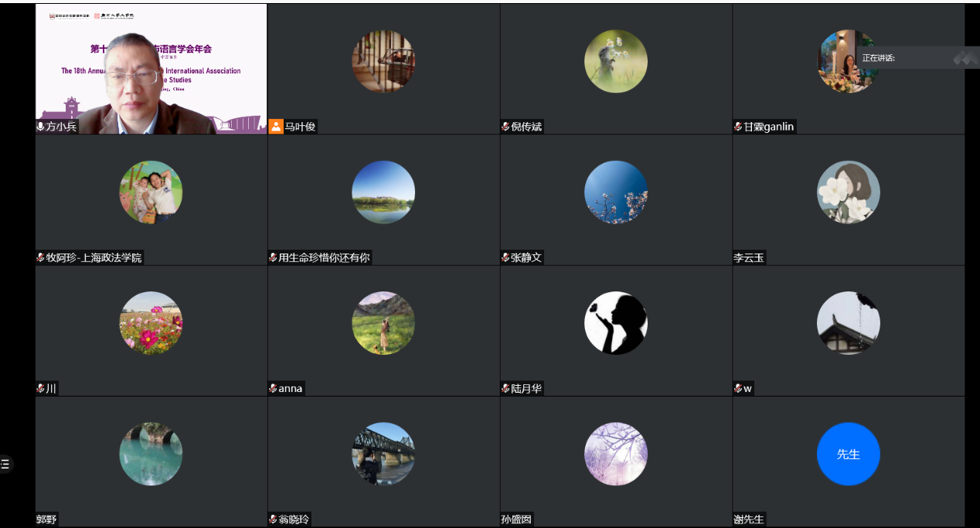Viewport: 980px width, 528px height.
Task: Click the orange host icon beside 马叶俊
Action: pos(276,127)
